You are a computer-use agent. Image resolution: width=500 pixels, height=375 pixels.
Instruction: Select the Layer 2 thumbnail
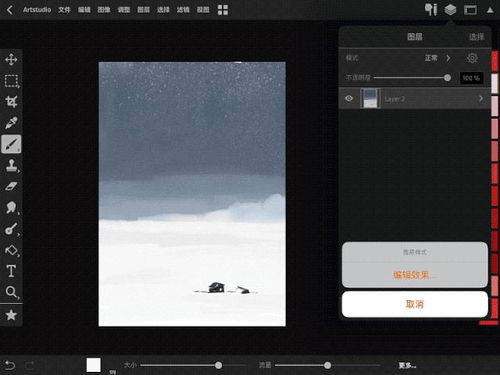coord(370,98)
